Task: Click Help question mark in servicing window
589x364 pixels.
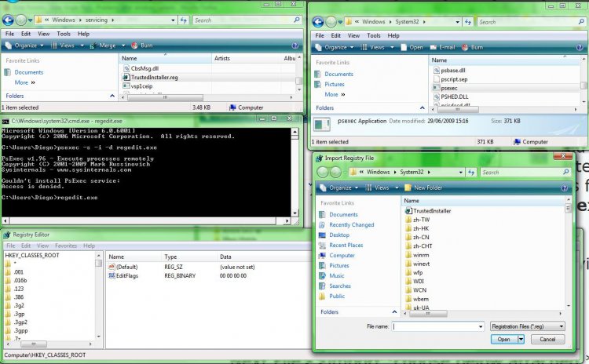Action: tap(295, 45)
